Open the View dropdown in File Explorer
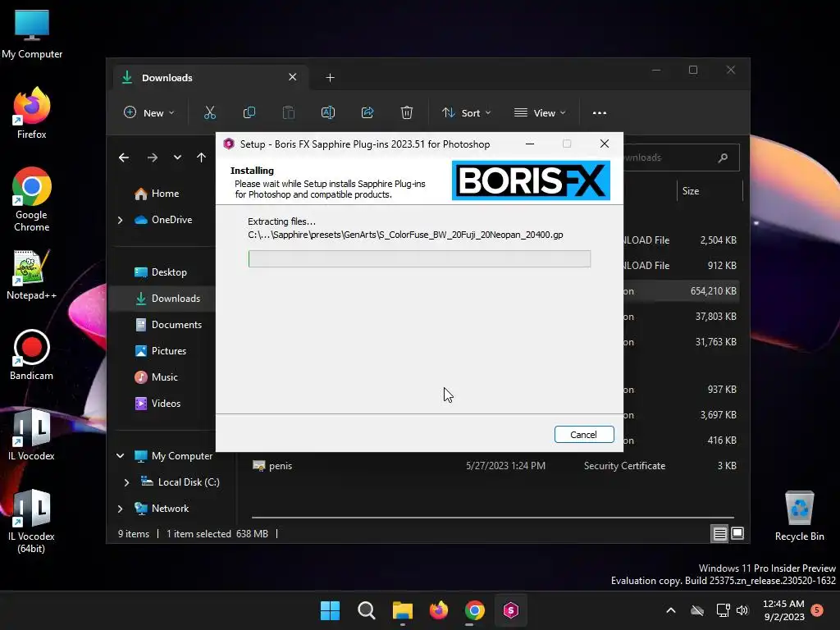840x630 pixels. coord(540,113)
